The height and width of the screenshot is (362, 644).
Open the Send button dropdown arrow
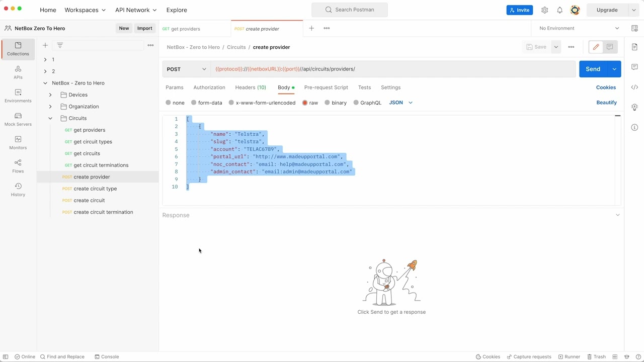[x=614, y=69]
